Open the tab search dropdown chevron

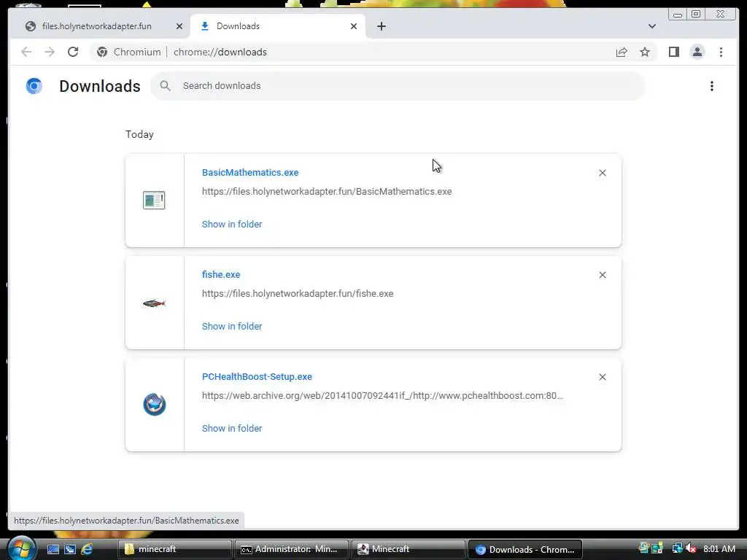tap(651, 26)
